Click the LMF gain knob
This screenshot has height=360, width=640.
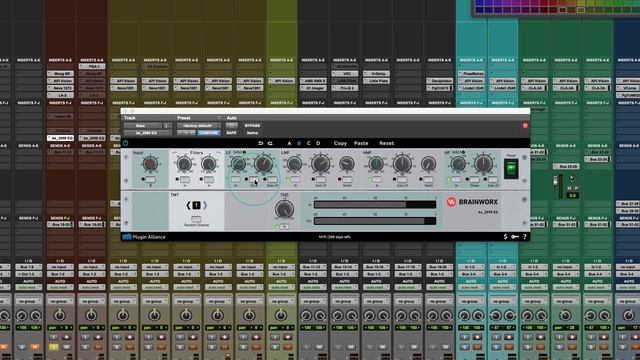tap(321, 164)
